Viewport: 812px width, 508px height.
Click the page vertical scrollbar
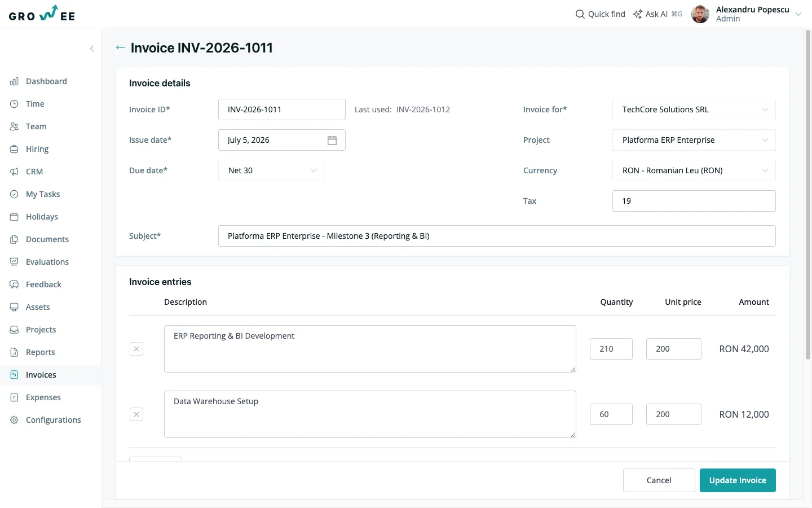[807, 195]
